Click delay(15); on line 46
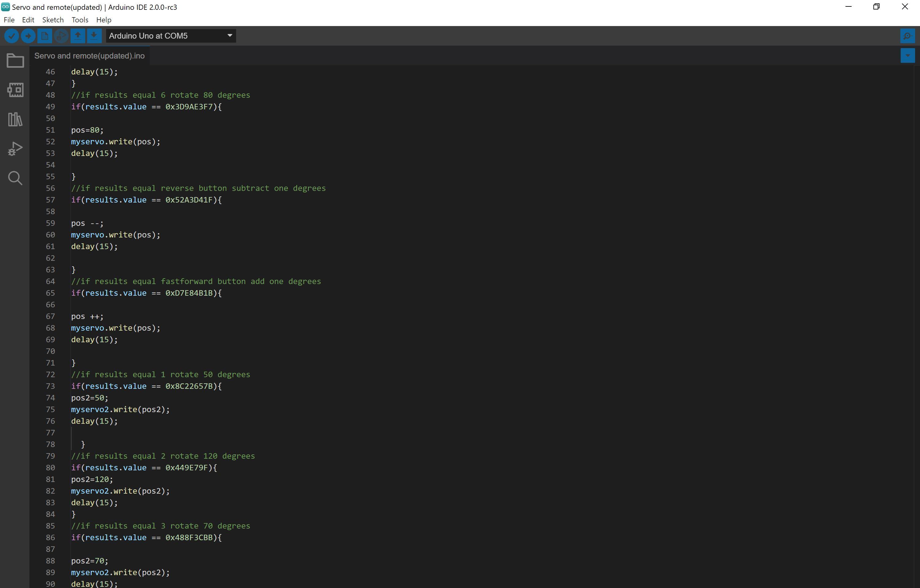This screenshot has height=588, width=920. [x=94, y=72]
